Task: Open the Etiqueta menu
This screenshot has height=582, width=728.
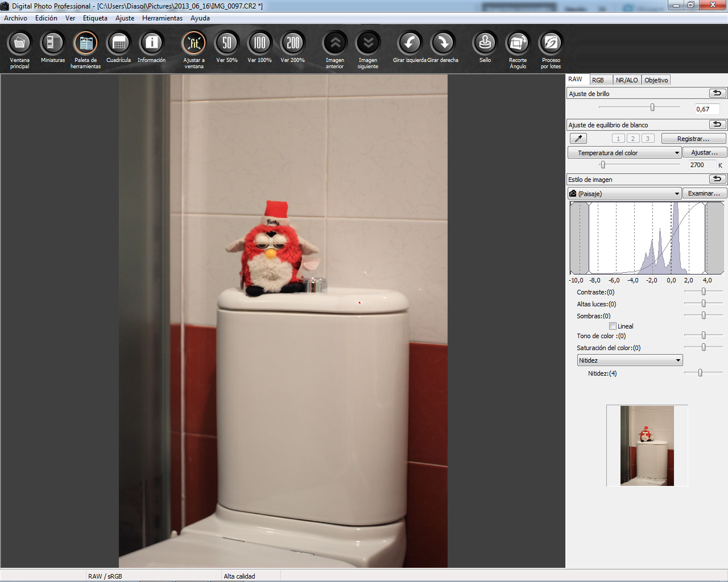Action: pyautogui.click(x=95, y=18)
